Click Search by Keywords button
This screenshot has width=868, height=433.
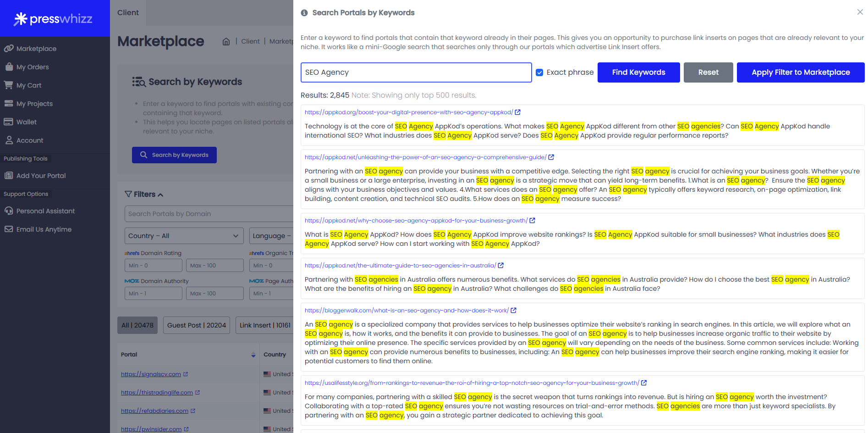174,155
